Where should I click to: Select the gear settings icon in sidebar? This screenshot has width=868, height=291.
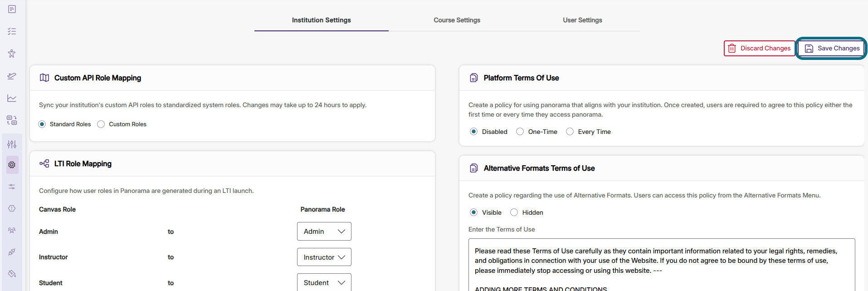tap(12, 165)
